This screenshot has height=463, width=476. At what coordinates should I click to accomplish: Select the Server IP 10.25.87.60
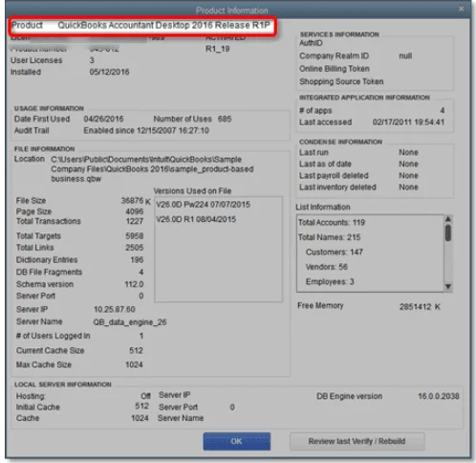[x=115, y=309]
